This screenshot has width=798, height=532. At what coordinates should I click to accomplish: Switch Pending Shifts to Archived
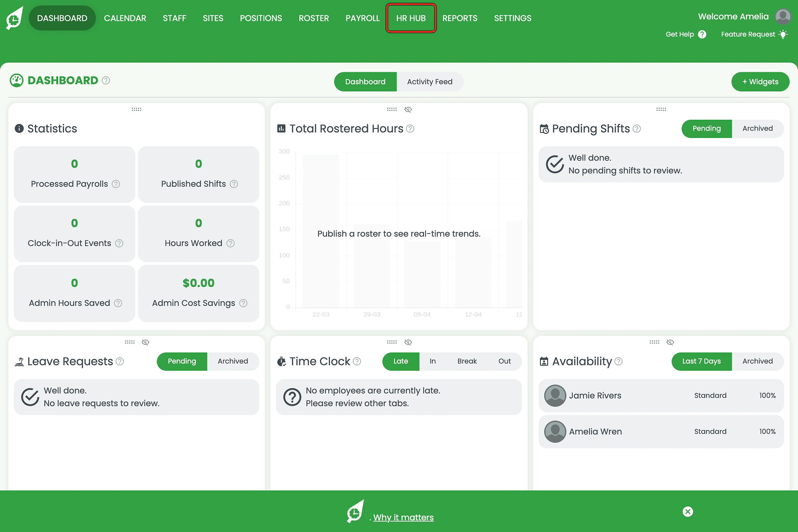758,128
